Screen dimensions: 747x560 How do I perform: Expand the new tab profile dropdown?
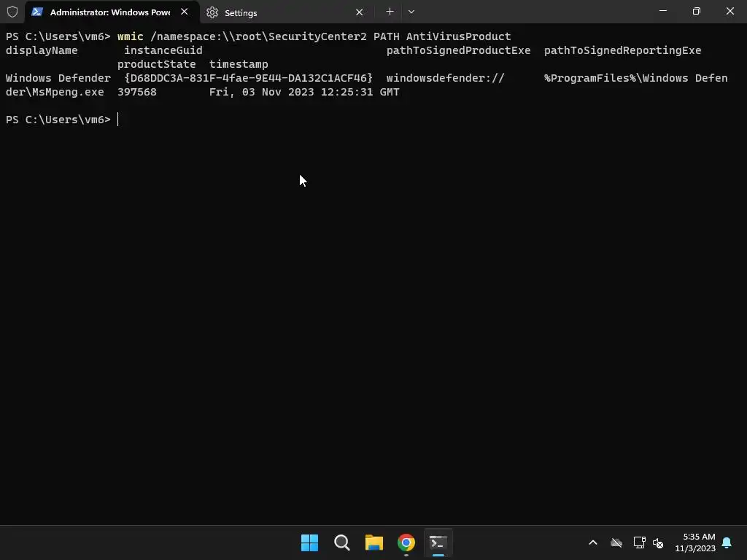(x=411, y=12)
